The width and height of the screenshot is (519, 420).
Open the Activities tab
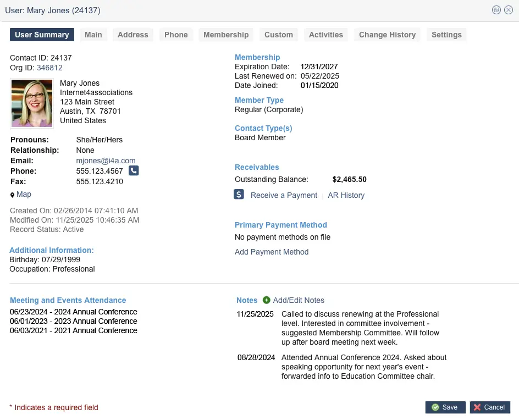(326, 35)
